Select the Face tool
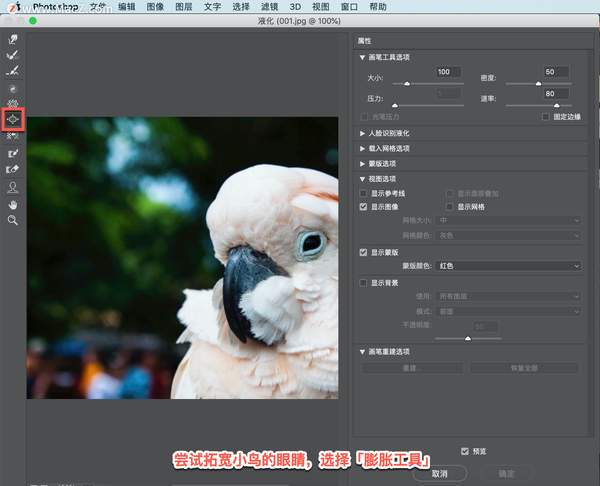This screenshot has width=600, height=486. pyautogui.click(x=13, y=187)
